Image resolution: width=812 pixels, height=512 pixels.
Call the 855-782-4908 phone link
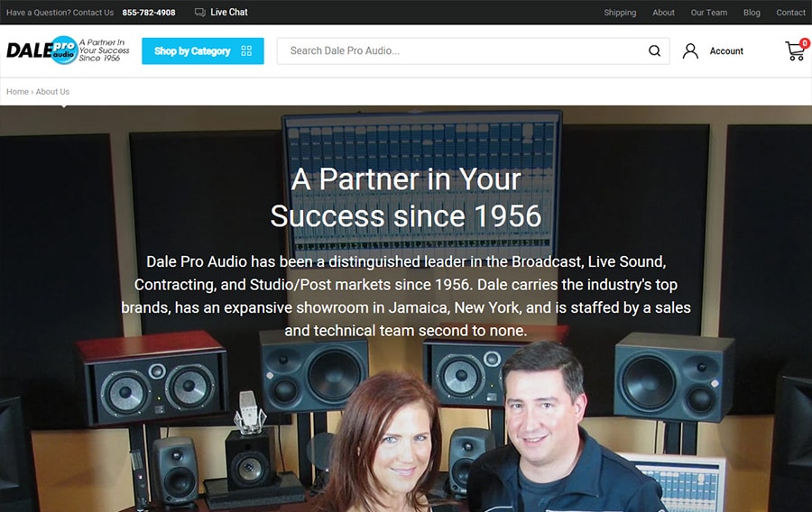pyautogui.click(x=149, y=13)
